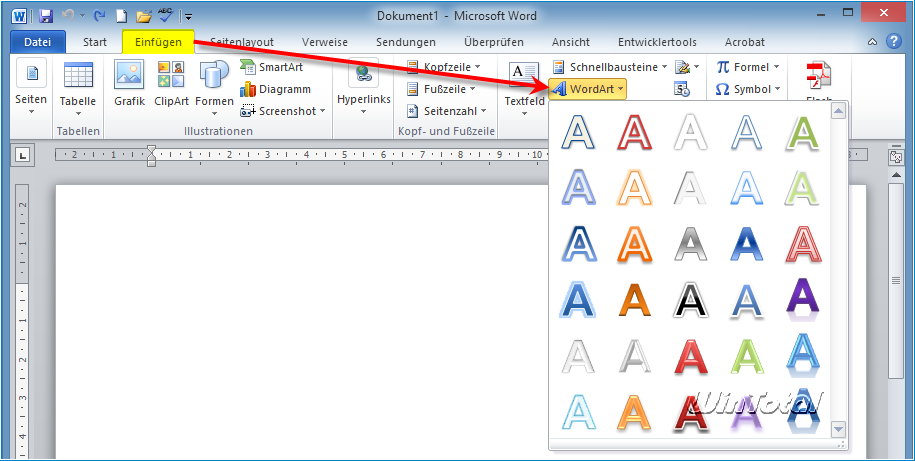The image size is (915, 461).
Task: Select the red striped multi-outline A style
Action: tap(803, 244)
